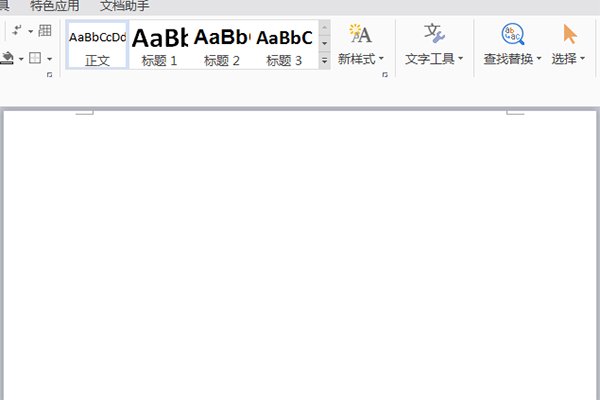The height and width of the screenshot is (400, 600).
Task: Expand the Text Tools (文字工具) dropdown arrow
Action: [x=460, y=60]
